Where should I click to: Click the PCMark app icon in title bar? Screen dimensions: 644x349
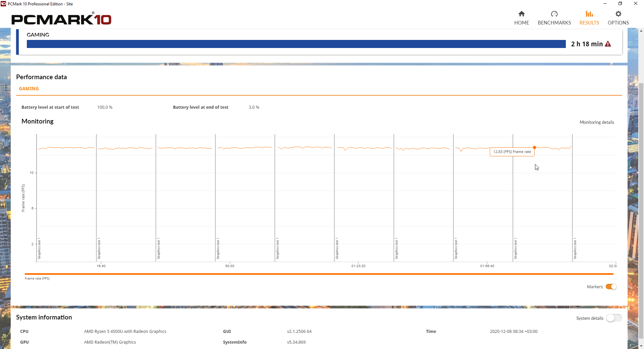[3, 4]
